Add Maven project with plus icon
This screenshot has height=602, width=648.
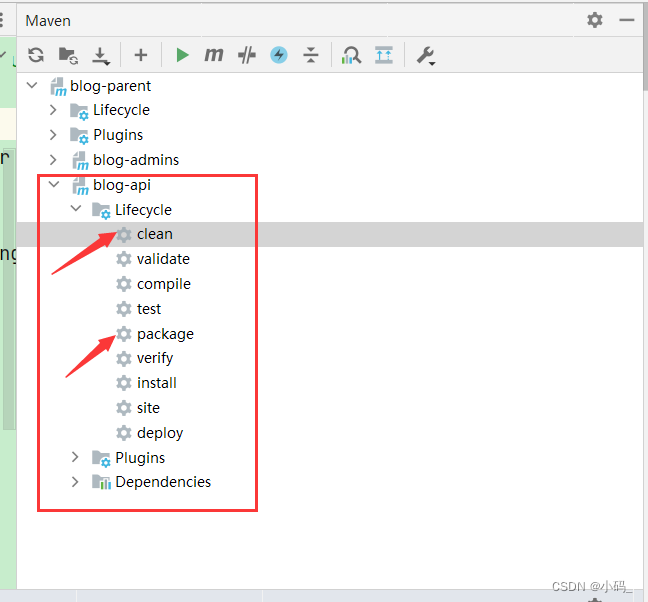141,55
